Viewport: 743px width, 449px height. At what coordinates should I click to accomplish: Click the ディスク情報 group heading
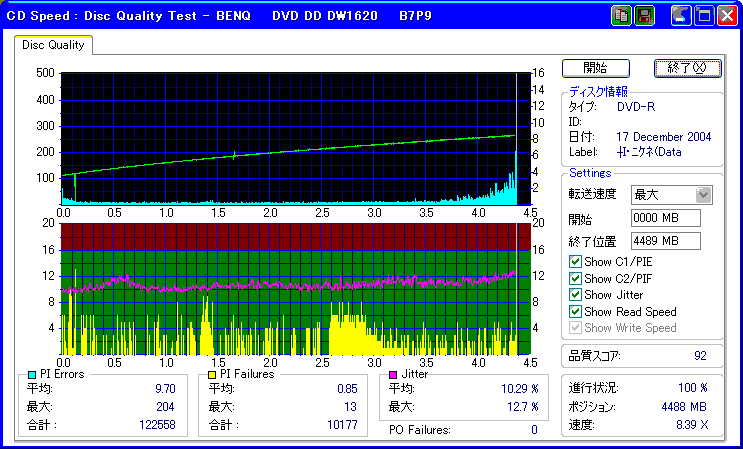tap(598, 91)
